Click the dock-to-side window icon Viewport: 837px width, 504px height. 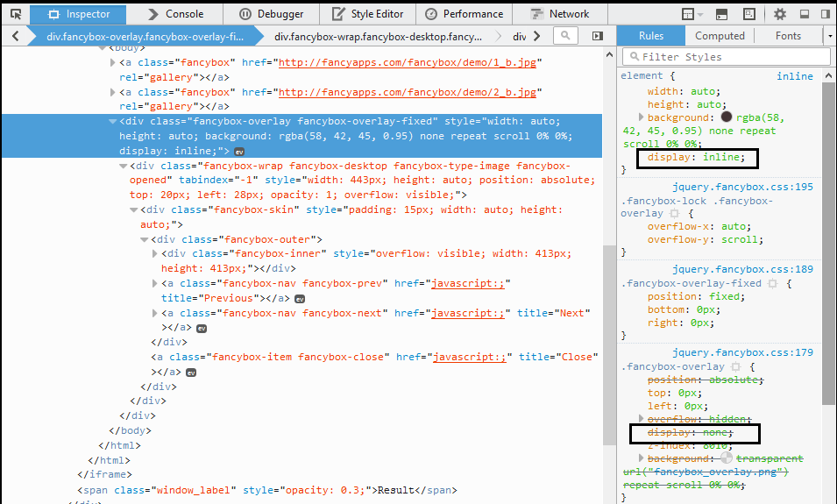(826, 14)
